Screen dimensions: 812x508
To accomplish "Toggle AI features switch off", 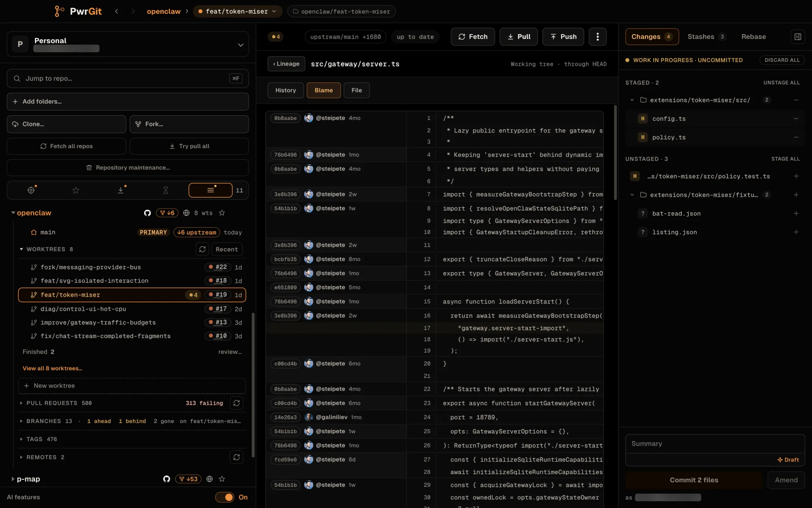I will [x=225, y=497].
